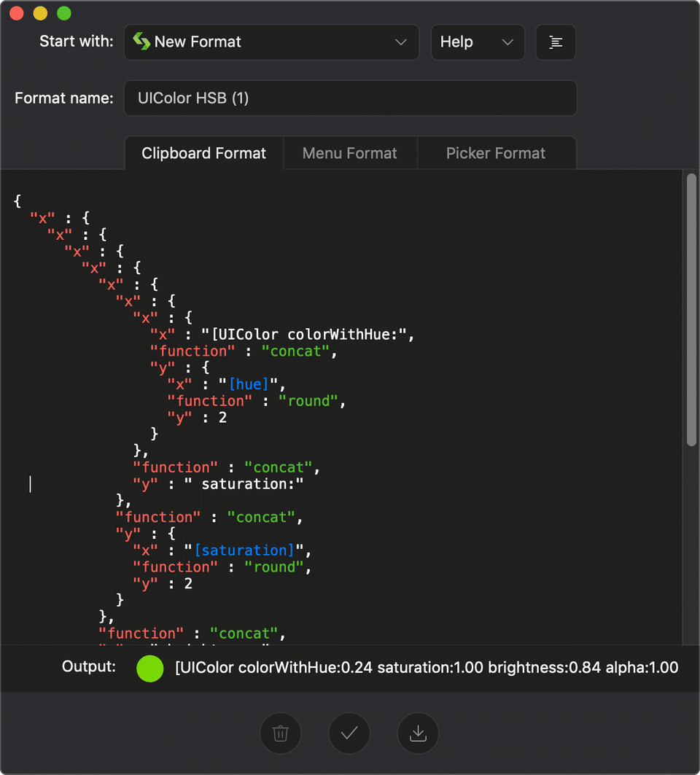
Task: Click the trash delete format icon
Action: [280, 733]
